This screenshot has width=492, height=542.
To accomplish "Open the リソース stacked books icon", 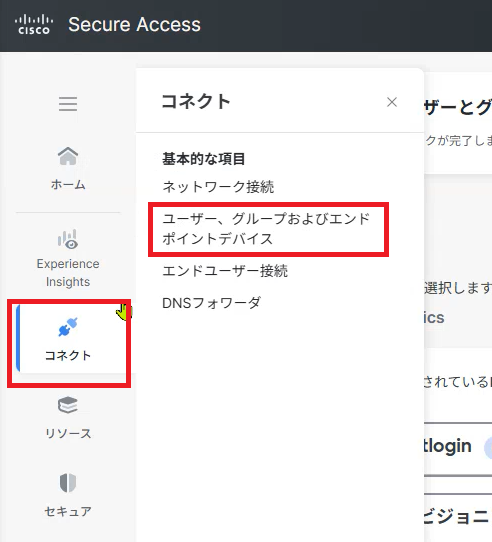I will (68, 405).
